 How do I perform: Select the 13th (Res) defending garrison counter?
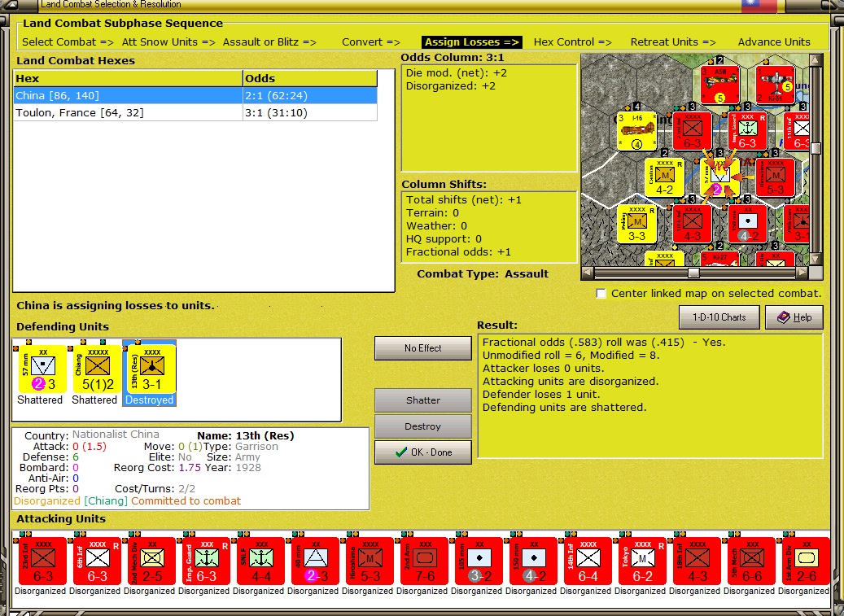pos(152,369)
